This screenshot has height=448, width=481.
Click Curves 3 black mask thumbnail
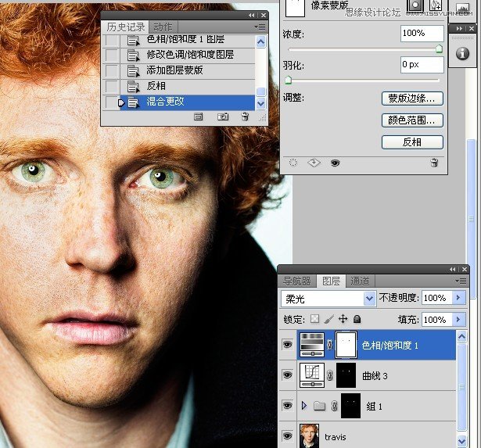tap(346, 375)
